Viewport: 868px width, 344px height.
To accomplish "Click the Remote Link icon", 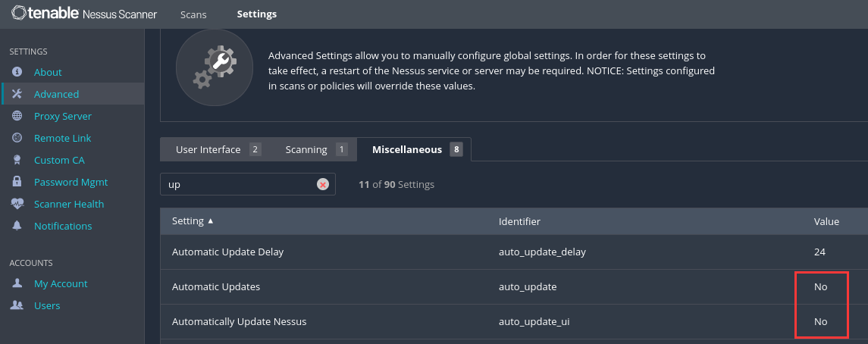I will (17, 138).
